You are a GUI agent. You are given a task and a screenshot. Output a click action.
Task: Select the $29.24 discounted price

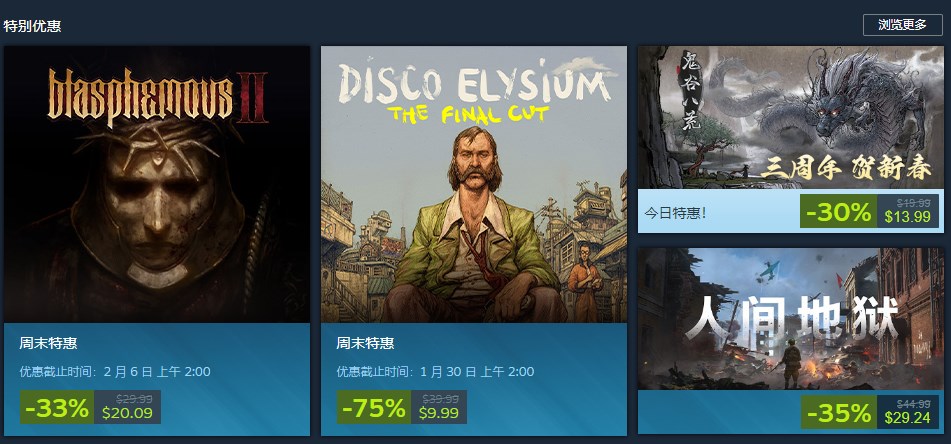(x=907, y=418)
